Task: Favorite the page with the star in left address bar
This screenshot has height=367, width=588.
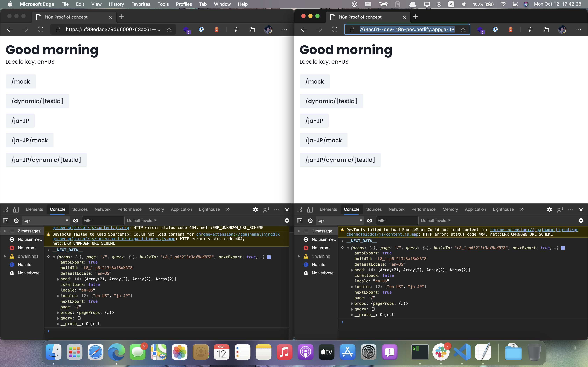Action: [x=169, y=30]
